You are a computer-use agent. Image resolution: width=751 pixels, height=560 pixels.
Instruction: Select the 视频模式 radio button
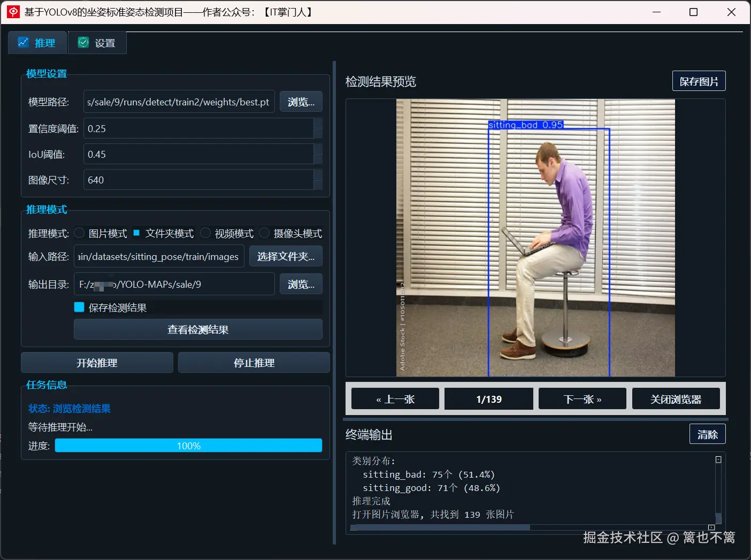click(x=205, y=233)
